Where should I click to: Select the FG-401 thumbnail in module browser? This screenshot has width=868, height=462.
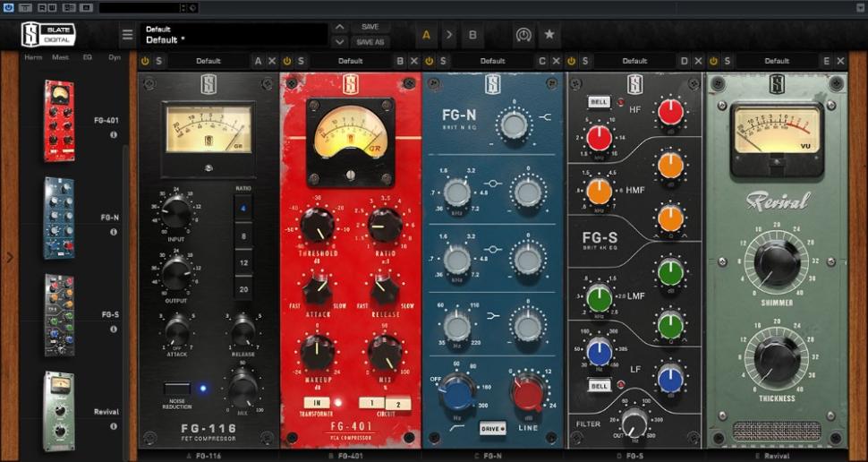click(59, 121)
